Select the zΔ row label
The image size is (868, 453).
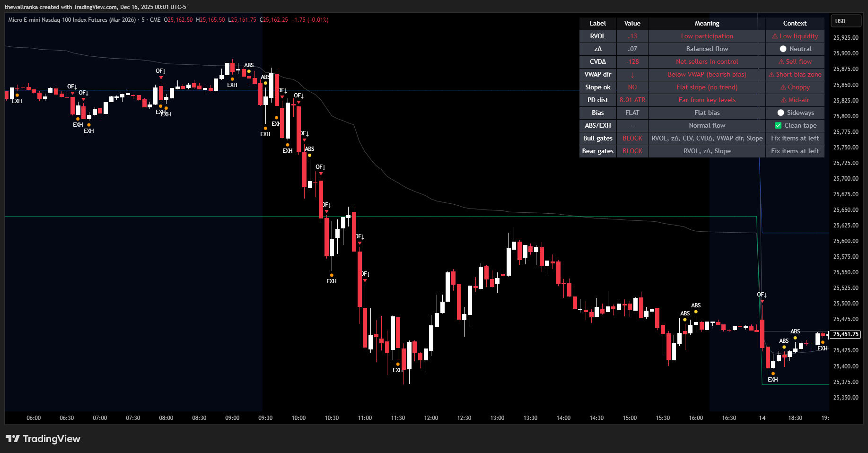598,49
